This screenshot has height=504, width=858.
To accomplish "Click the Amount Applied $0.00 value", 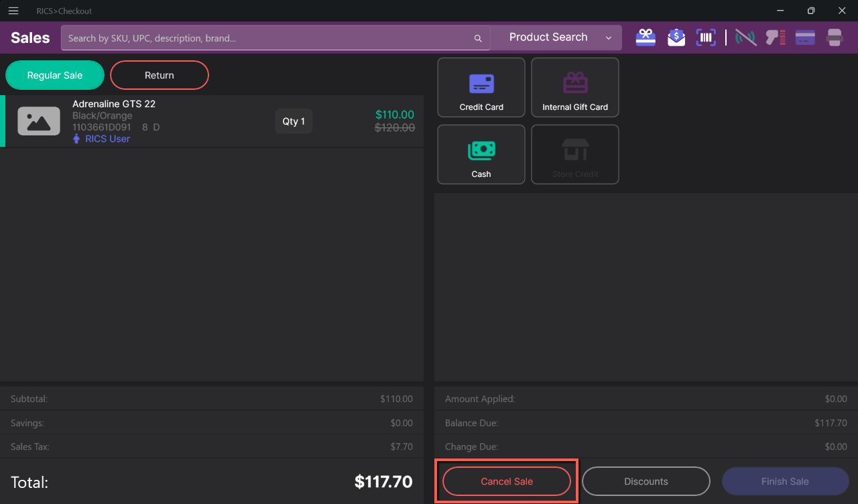I will (x=836, y=399).
